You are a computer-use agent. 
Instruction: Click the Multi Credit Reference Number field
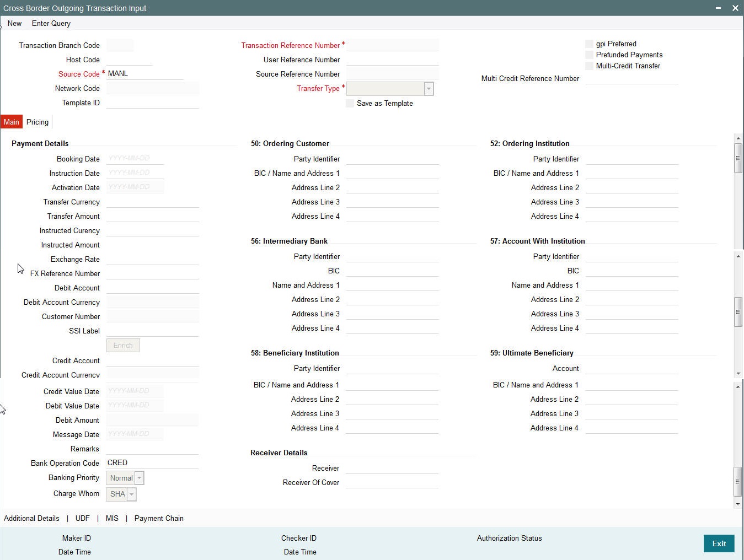[632, 78]
